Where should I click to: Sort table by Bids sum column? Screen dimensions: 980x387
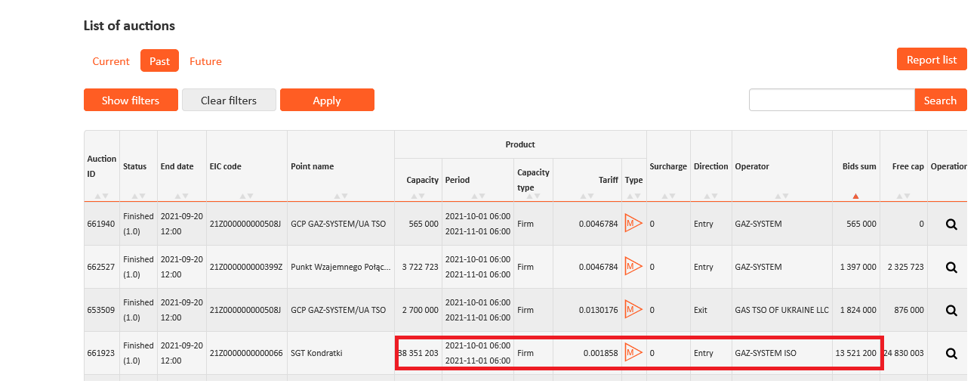coord(855,196)
